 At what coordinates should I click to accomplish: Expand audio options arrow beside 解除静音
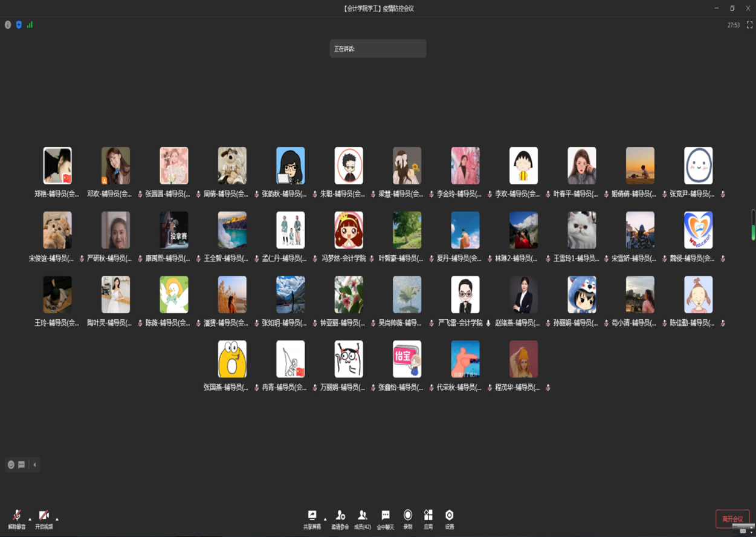30,519
